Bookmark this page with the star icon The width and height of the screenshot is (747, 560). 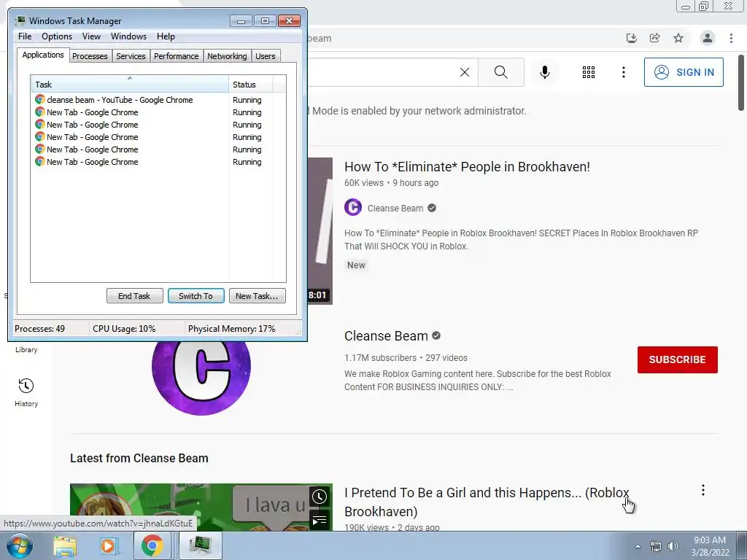click(x=678, y=38)
